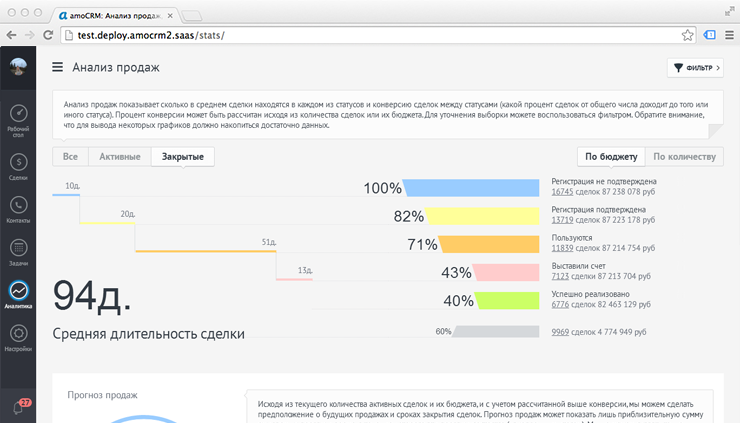Viewport: 741px width, 423px height.
Task: Select the Активные tab
Action: (119, 157)
